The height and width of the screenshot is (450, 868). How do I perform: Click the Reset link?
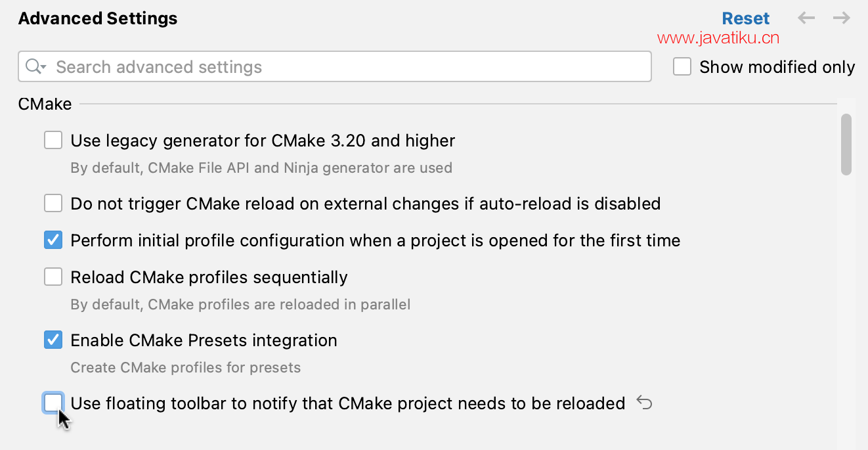coord(746,18)
